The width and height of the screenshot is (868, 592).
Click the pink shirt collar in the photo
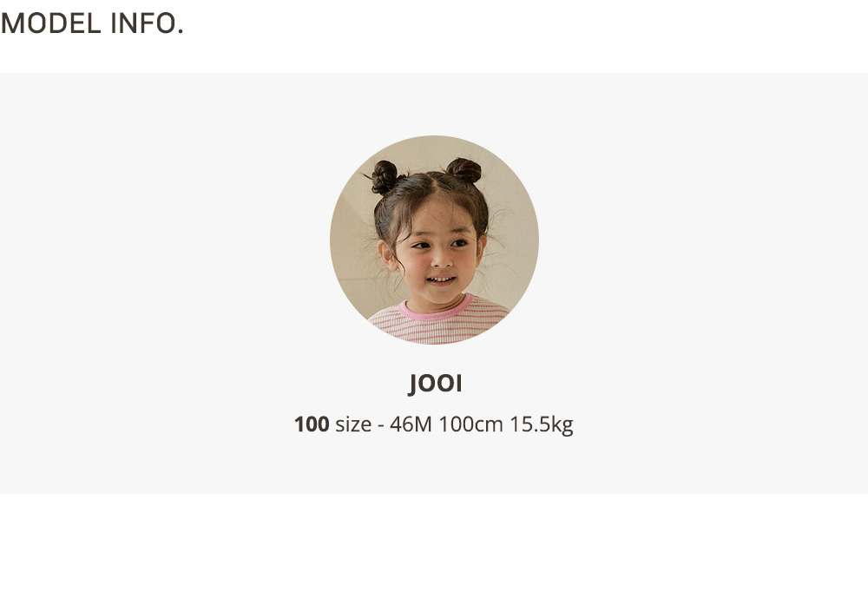[436, 311]
